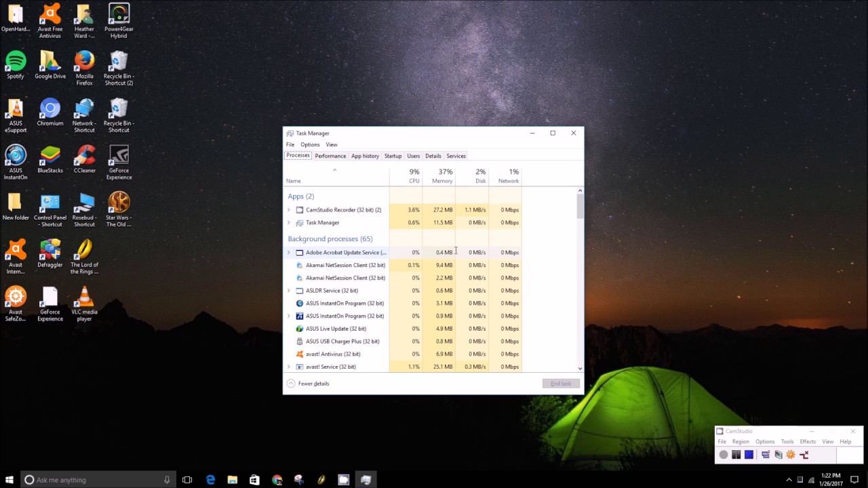Select the Google Drive desktop icon
Viewport: 868px width, 488px height.
point(50,65)
